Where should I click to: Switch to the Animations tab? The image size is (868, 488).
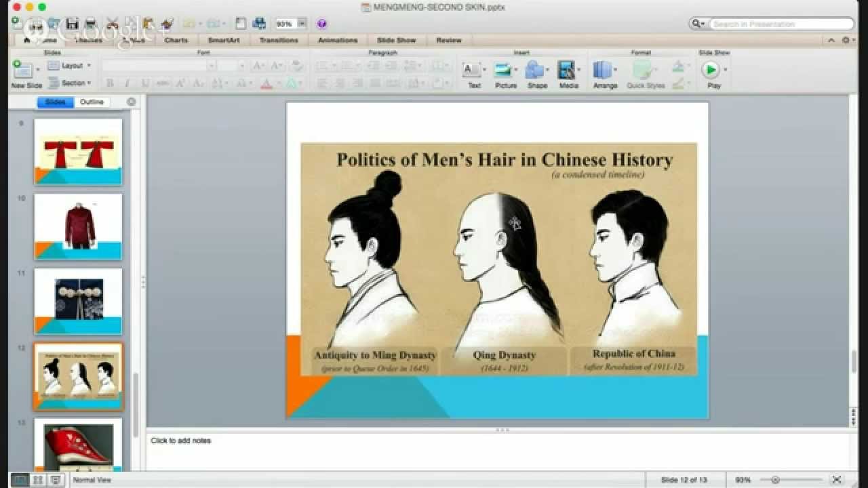pos(338,41)
